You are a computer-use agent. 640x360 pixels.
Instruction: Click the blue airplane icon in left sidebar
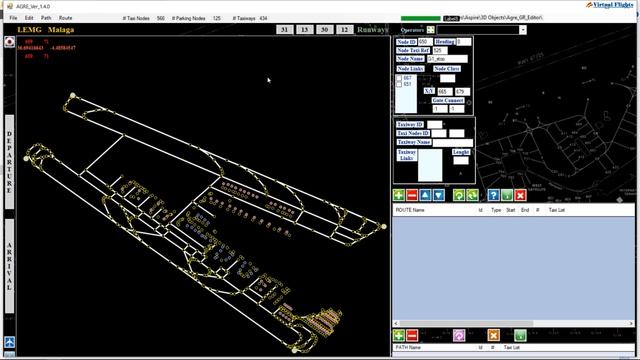[x=9, y=342]
